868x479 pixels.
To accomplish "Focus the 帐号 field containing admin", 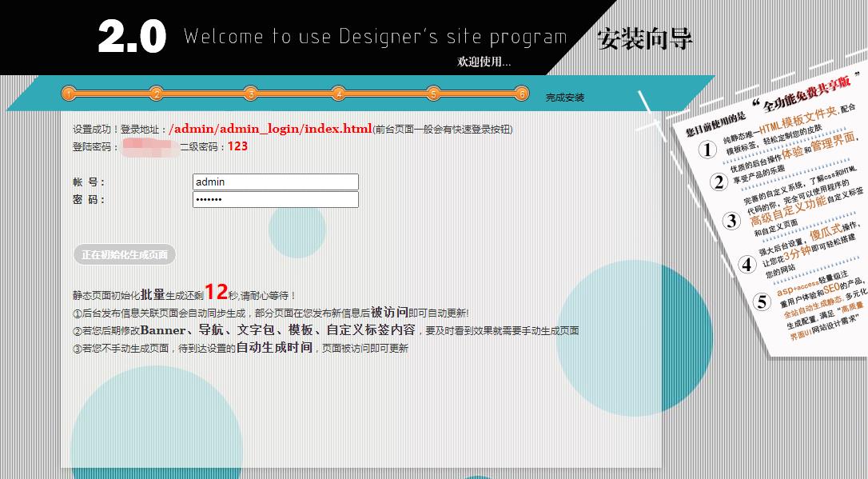I will [x=276, y=182].
